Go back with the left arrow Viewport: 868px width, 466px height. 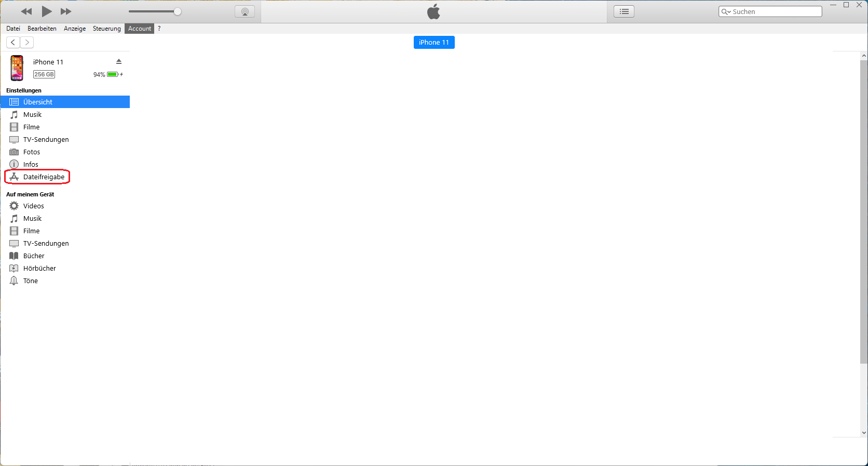[x=13, y=43]
